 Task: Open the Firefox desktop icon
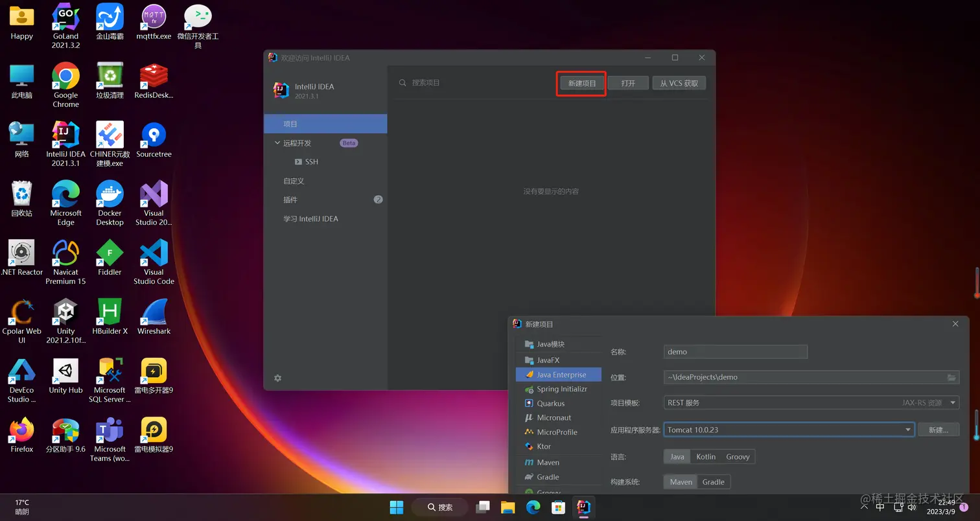click(x=21, y=435)
